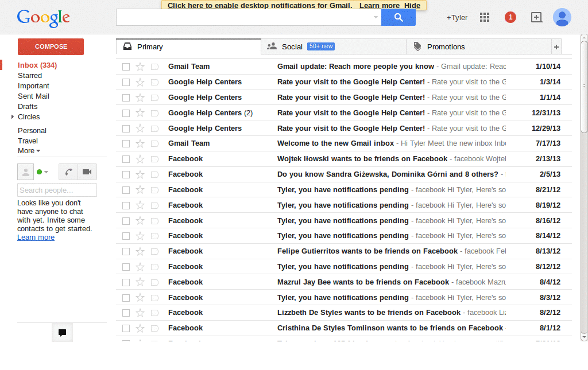
Task: Select the Gmail update email checkbox
Action: (x=126, y=67)
